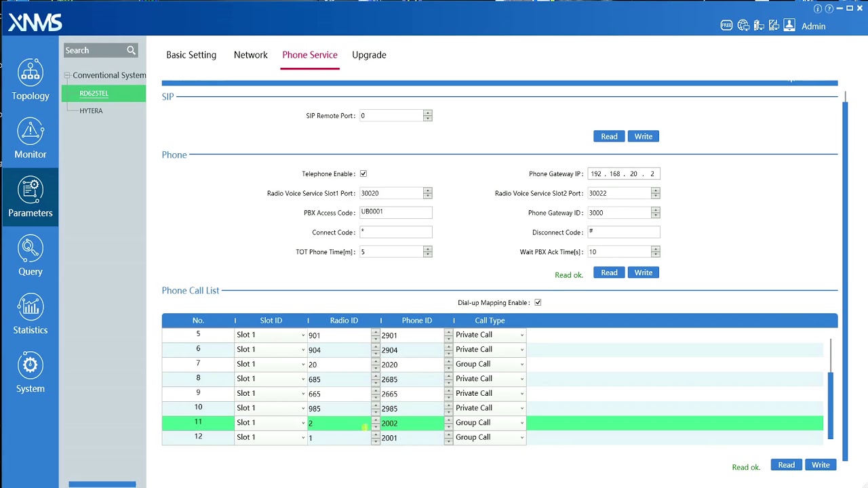The image size is (868, 488).
Task: Switch to the Upgrade tab
Action: click(x=369, y=55)
